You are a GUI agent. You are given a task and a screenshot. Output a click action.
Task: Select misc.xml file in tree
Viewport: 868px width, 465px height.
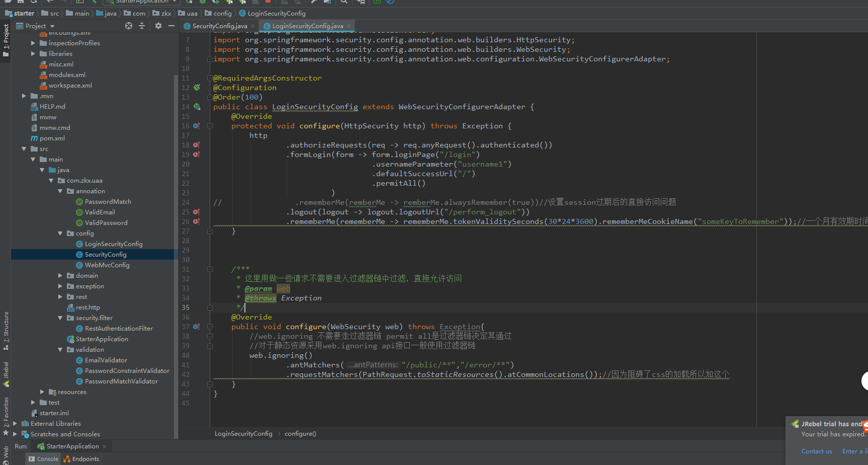coord(61,64)
